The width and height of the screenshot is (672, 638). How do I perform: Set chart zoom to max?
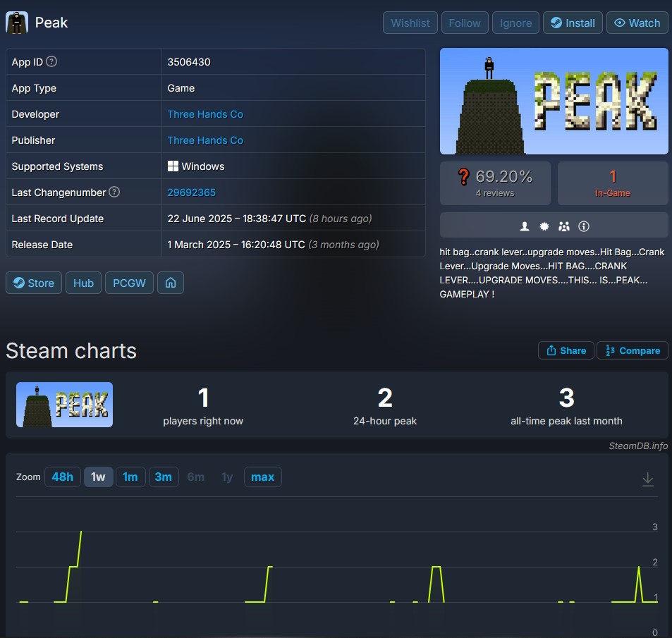[x=263, y=477]
